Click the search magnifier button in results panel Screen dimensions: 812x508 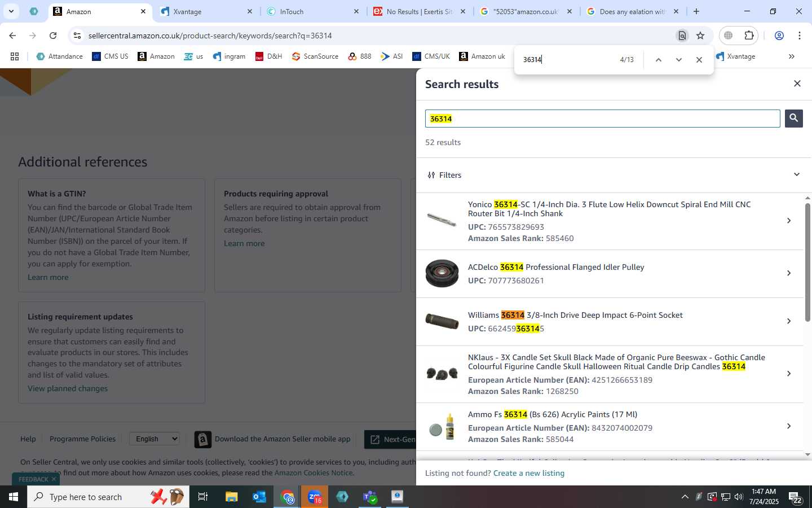793,118
